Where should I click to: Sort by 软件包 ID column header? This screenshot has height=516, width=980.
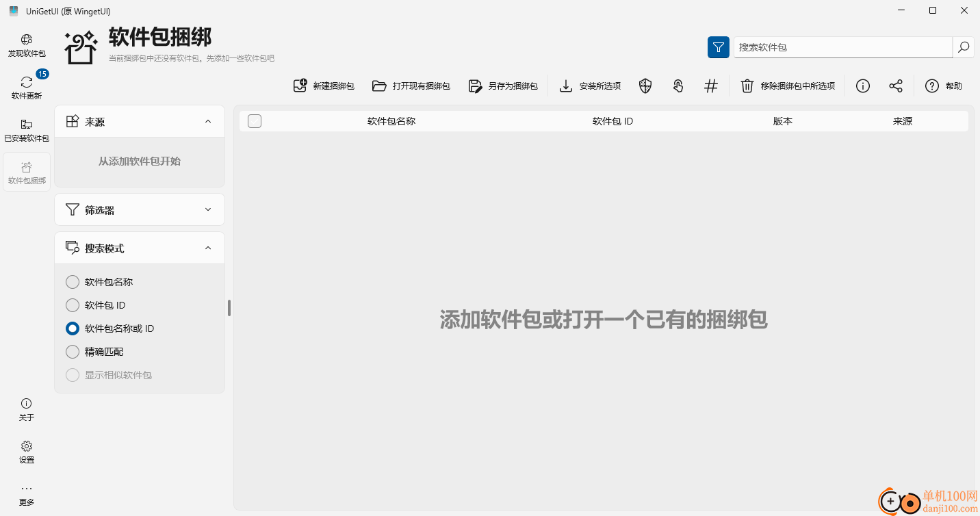(x=612, y=121)
